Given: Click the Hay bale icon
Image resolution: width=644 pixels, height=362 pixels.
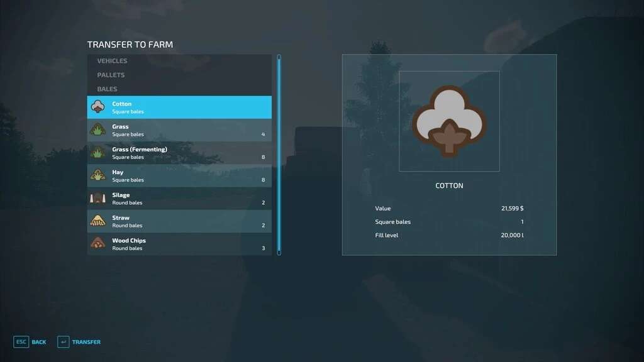Looking at the screenshot, I should point(98,175).
